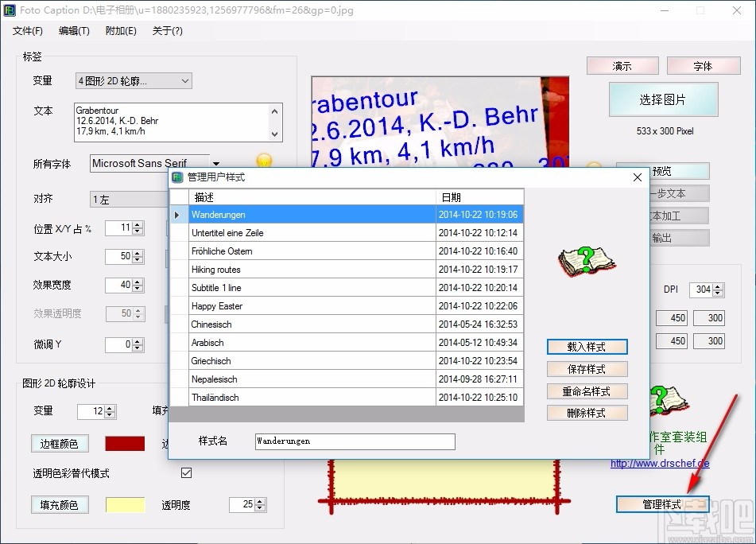Select the Wanderungen style row
This screenshot has height=544, width=756.
[x=347, y=215]
